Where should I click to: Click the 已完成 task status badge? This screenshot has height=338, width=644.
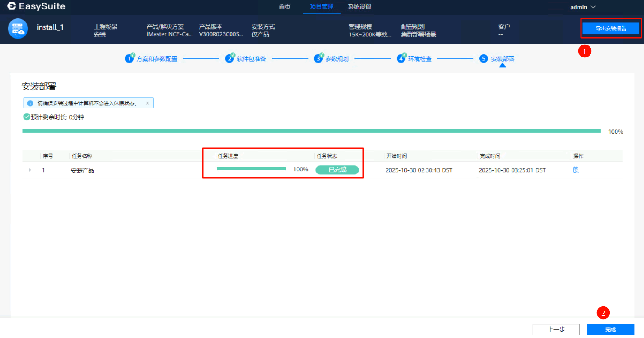click(337, 170)
